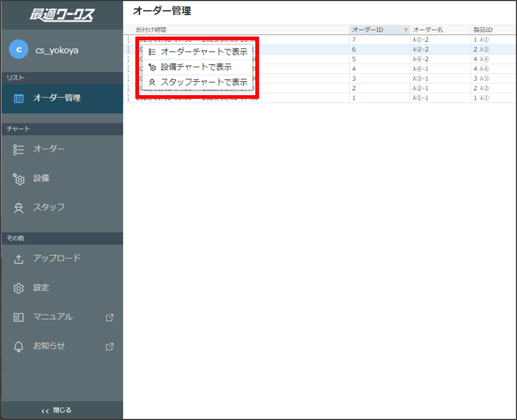Click order name λ②-2 cell
517x420 pixels.
(x=440, y=49)
